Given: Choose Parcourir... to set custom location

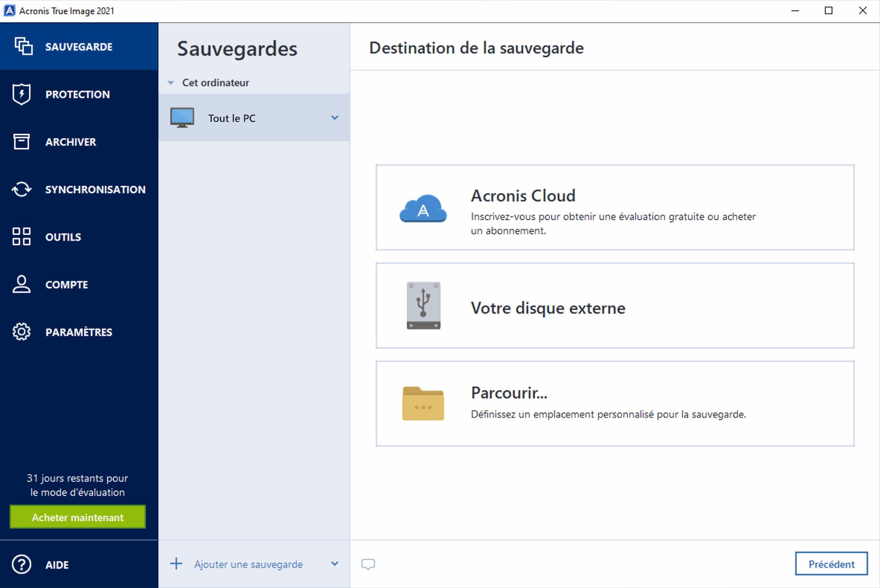Looking at the screenshot, I should point(615,404).
